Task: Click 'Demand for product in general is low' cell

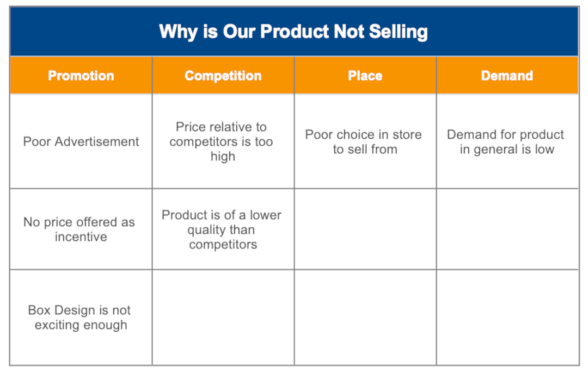Action: click(507, 142)
